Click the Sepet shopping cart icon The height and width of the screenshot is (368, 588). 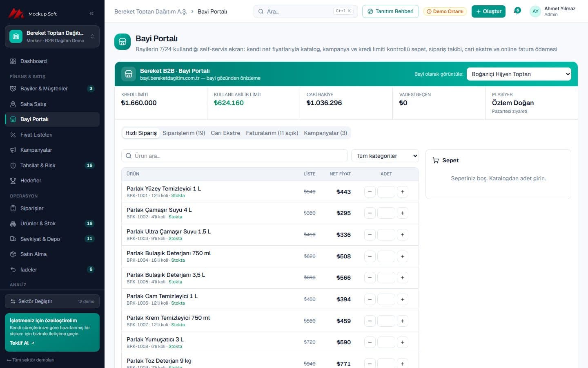436,161
